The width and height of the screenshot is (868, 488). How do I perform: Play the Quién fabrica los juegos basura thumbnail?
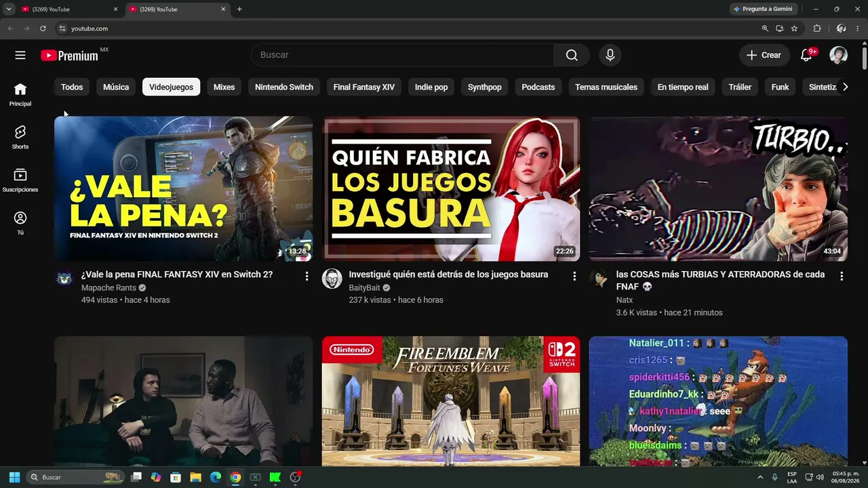pyautogui.click(x=451, y=188)
